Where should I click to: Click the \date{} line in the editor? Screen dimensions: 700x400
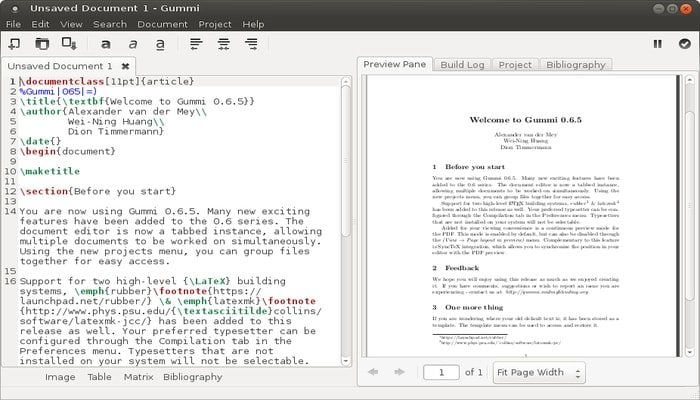[40, 142]
